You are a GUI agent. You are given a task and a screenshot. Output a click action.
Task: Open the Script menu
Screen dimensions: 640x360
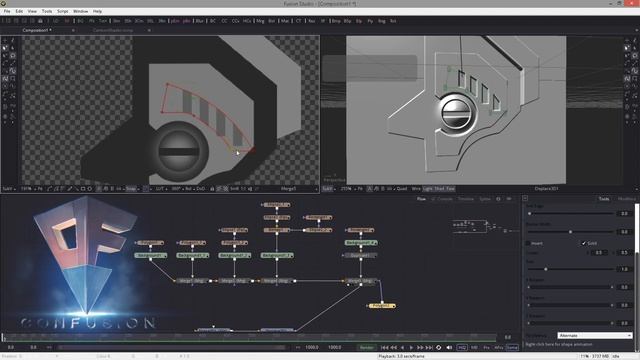pyautogui.click(x=63, y=11)
